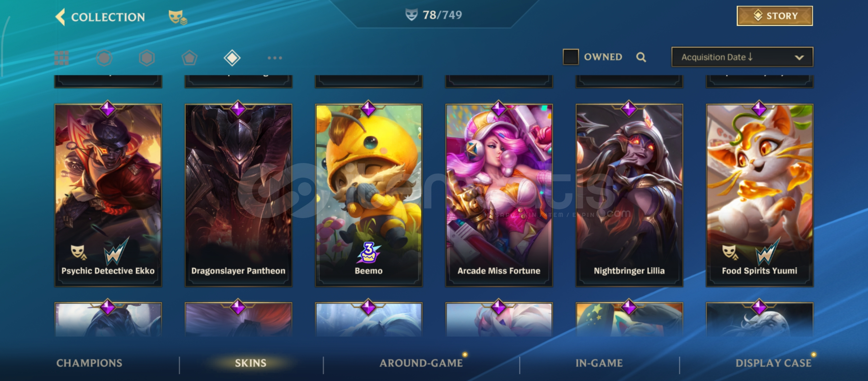Click the search magnifier icon
The width and height of the screenshot is (868, 381).
click(x=641, y=57)
